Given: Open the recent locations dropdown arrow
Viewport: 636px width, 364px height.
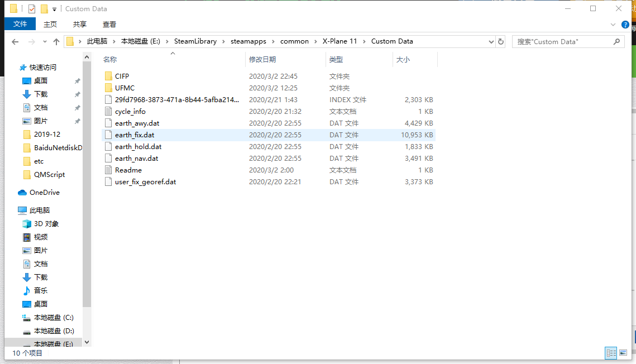Looking at the screenshot, I should [x=45, y=42].
